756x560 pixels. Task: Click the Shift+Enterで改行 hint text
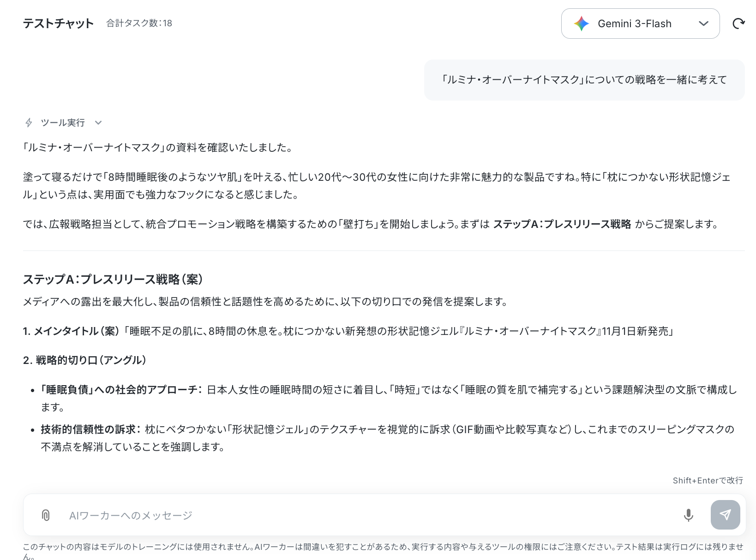(x=708, y=481)
